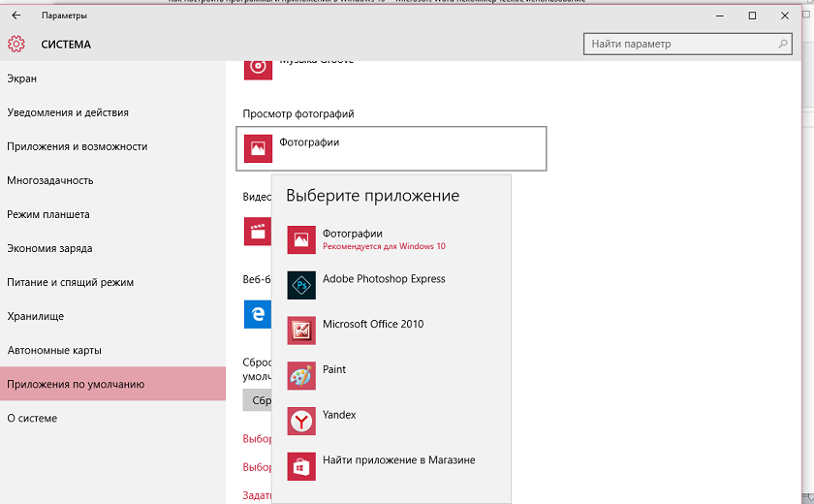Viewport: 814px width, 504px height.
Task: Select Приложения по умолчанию in sidebar
Action: (112, 384)
